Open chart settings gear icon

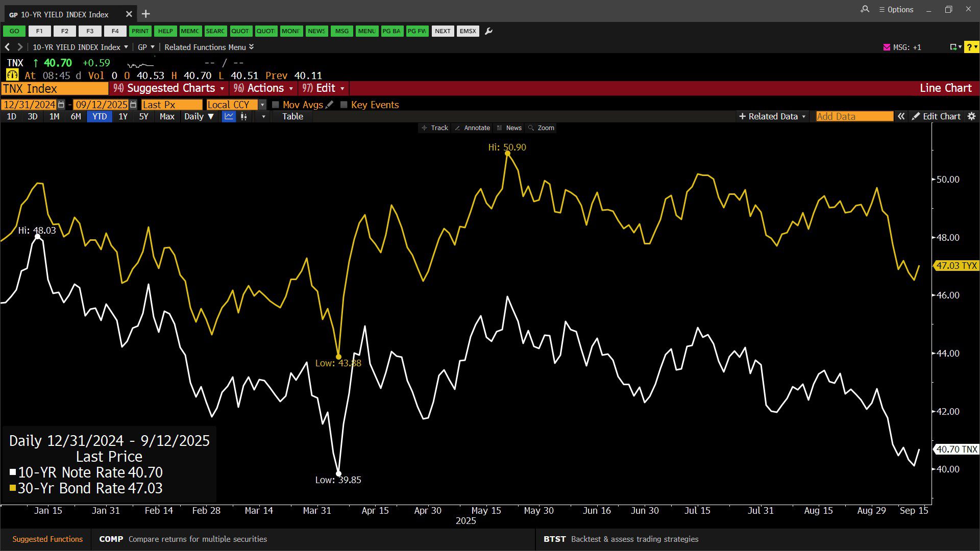971,116
